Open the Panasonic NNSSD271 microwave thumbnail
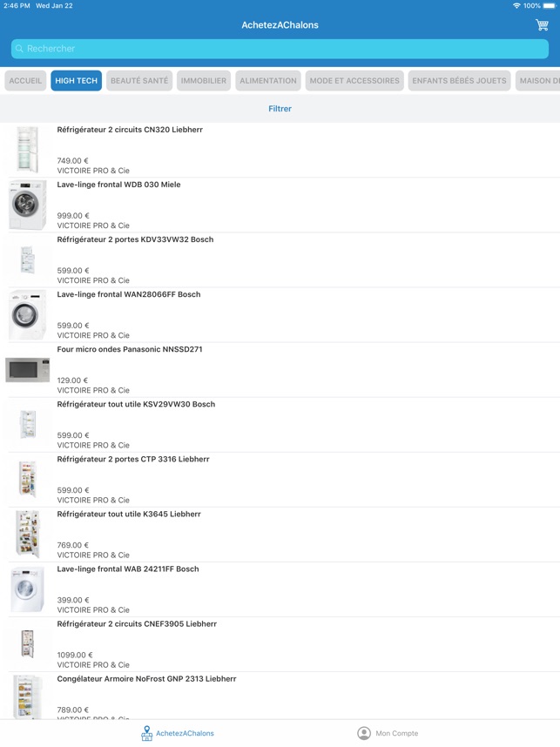Image resolution: width=560 pixels, height=747 pixels. coord(28,370)
